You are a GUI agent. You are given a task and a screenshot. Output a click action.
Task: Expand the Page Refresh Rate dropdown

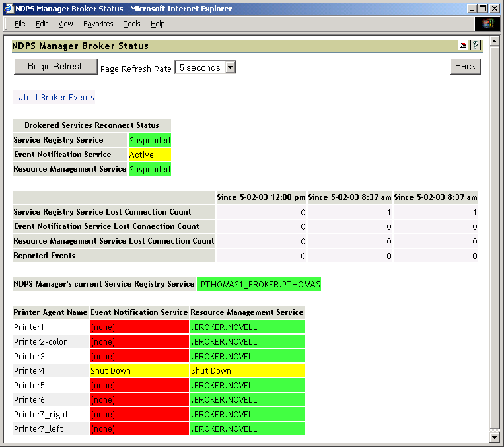tap(230, 67)
